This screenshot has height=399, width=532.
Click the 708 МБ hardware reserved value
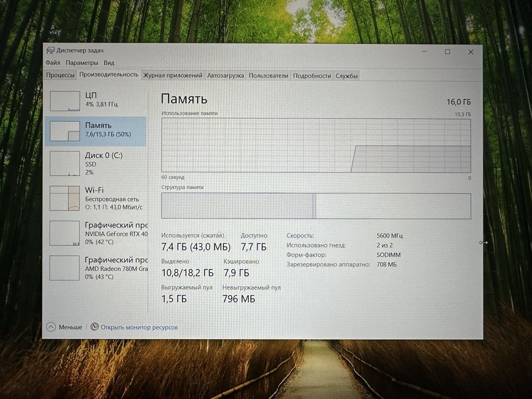point(387,264)
